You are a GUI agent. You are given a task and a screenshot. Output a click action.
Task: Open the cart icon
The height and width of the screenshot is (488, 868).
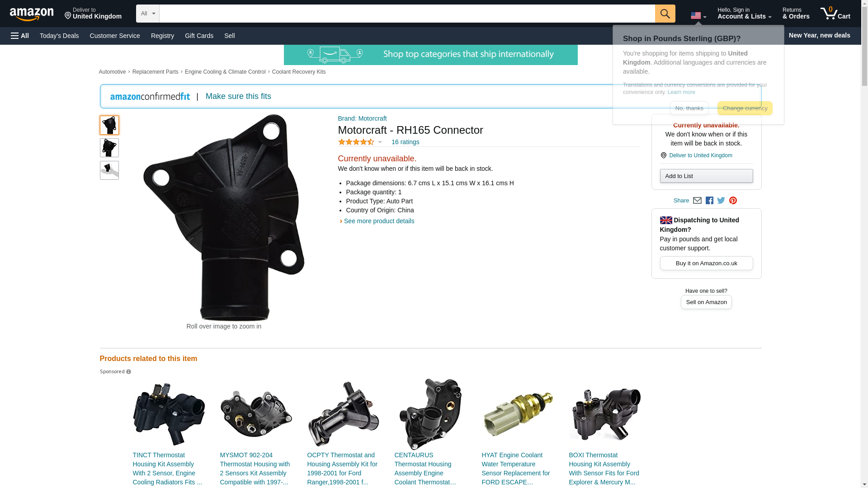835,14
